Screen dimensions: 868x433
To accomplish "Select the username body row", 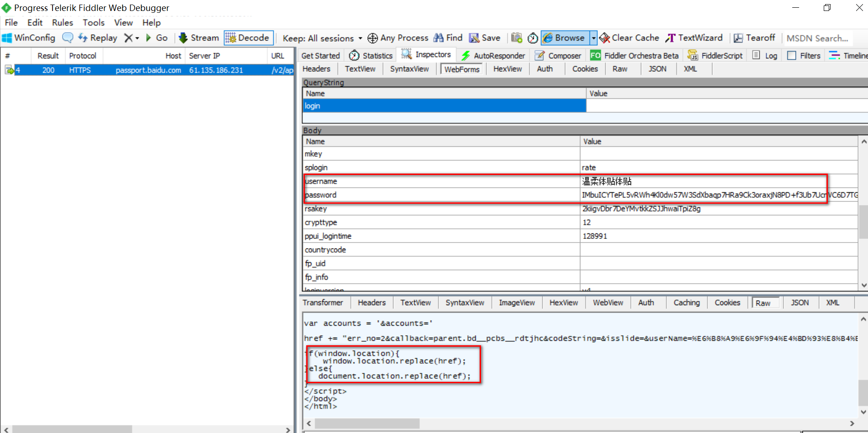I will point(580,181).
